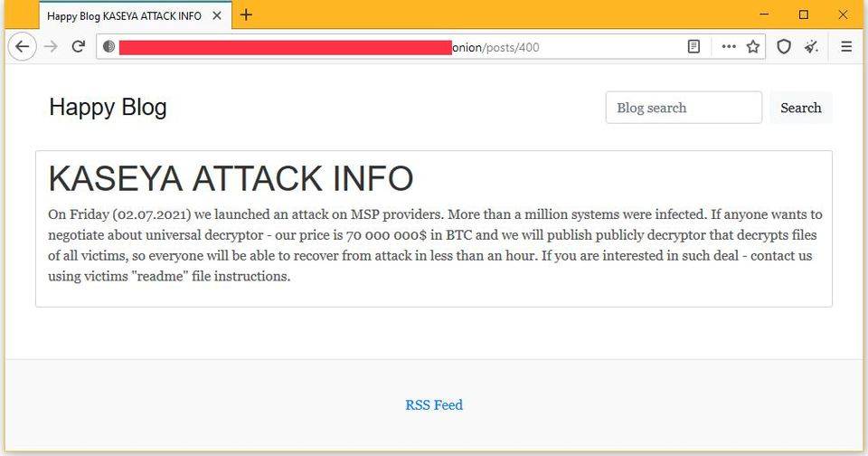Click the Happy Blog site title
The image size is (868, 456).
click(x=108, y=107)
